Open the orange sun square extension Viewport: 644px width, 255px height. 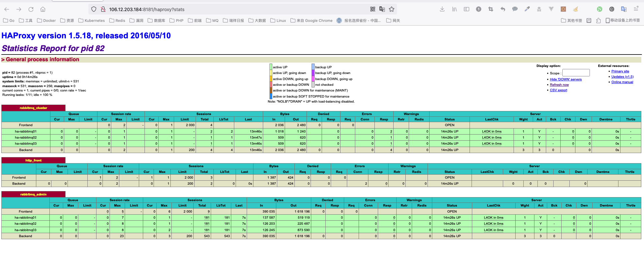563,9
